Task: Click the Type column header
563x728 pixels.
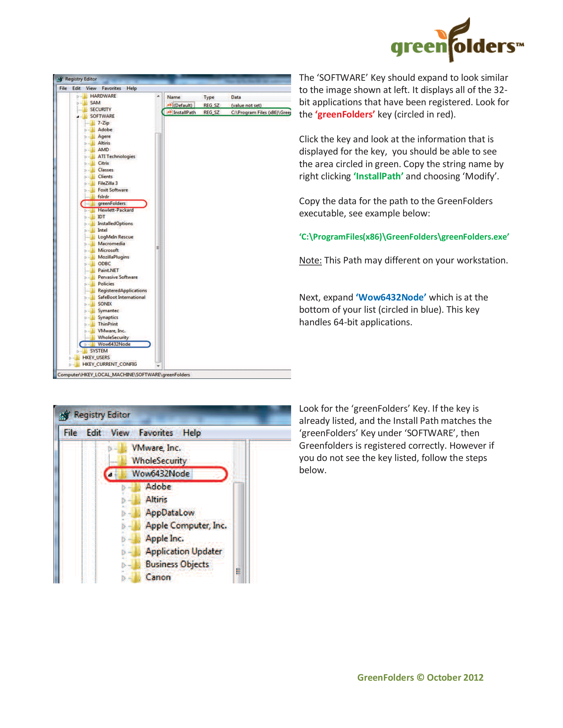Action: 209,97
